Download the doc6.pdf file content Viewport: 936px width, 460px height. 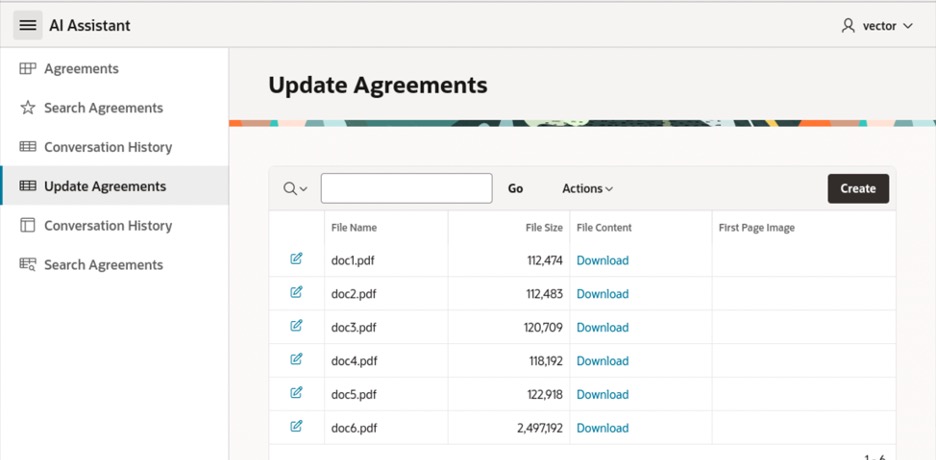tap(602, 428)
